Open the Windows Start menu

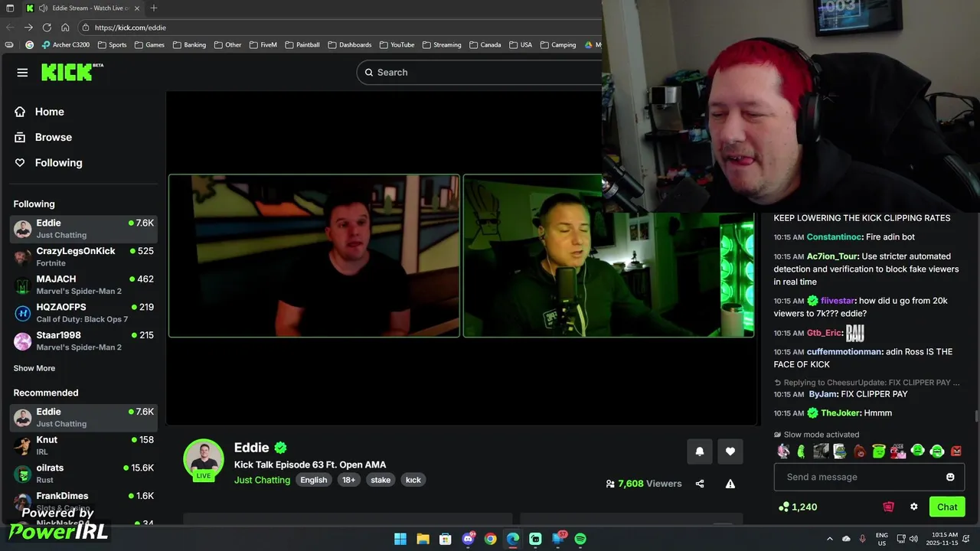(x=400, y=539)
